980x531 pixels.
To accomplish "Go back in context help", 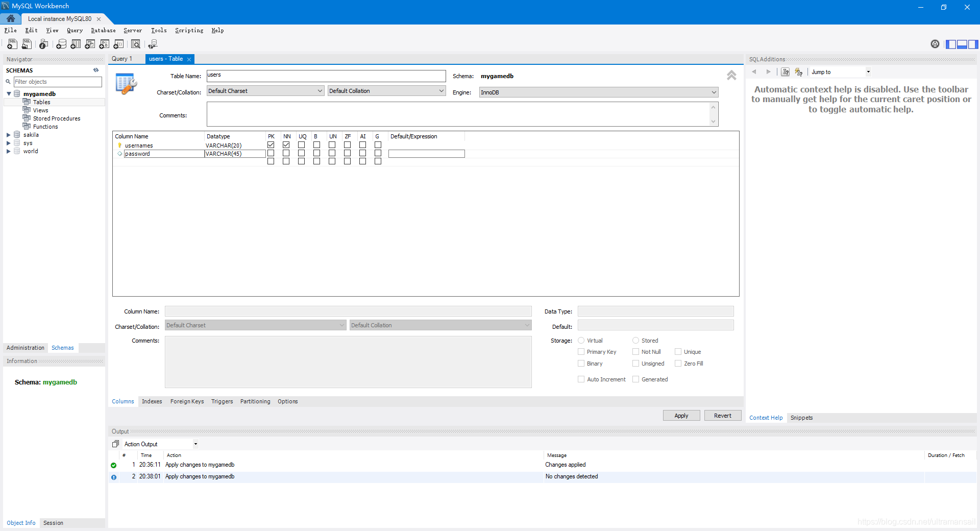I will (x=754, y=72).
